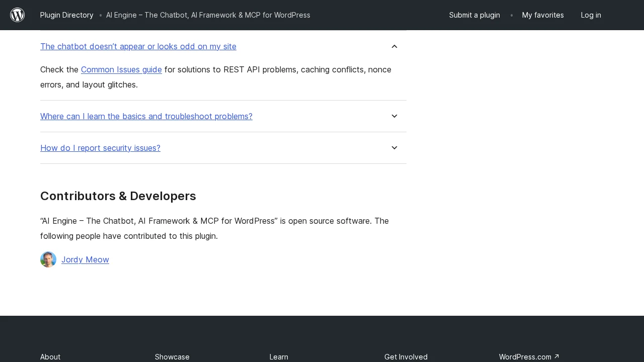Click the chevron beside security issues question
The image size is (644, 362).
click(x=394, y=148)
